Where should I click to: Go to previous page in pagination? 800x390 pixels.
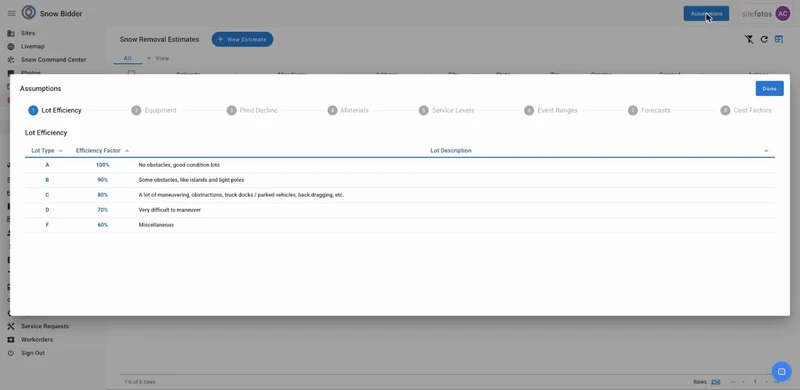pos(743,382)
